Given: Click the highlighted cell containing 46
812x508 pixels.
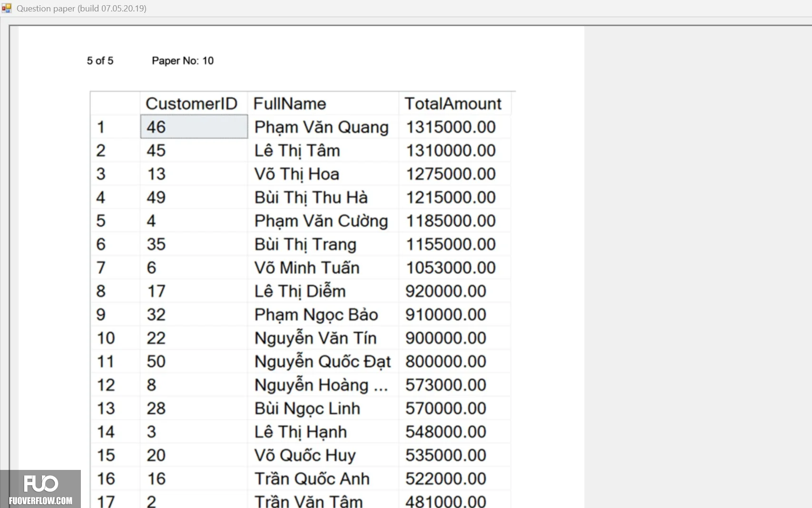Looking at the screenshot, I should pos(194,127).
